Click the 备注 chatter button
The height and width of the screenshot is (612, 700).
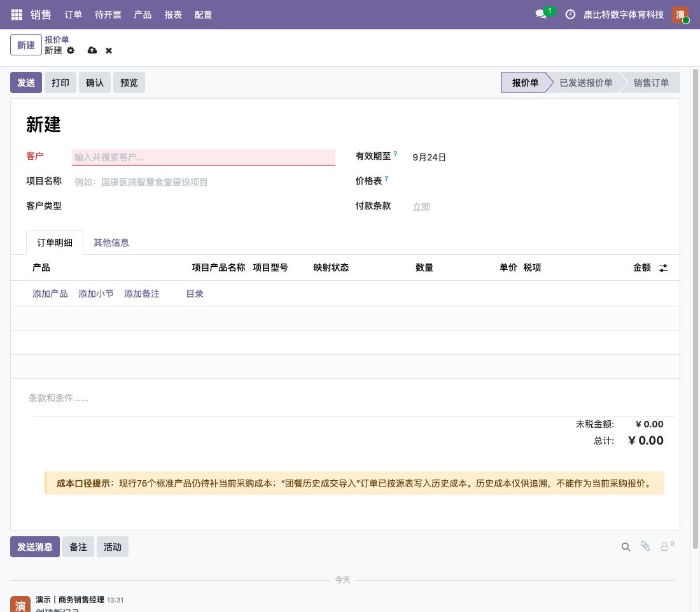[x=78, y=547]
